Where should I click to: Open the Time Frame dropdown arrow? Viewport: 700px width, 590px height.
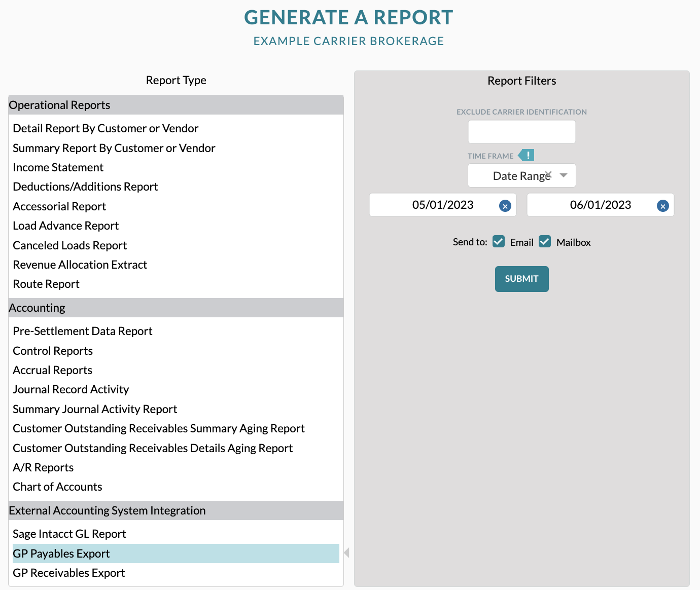pos(564,175)
